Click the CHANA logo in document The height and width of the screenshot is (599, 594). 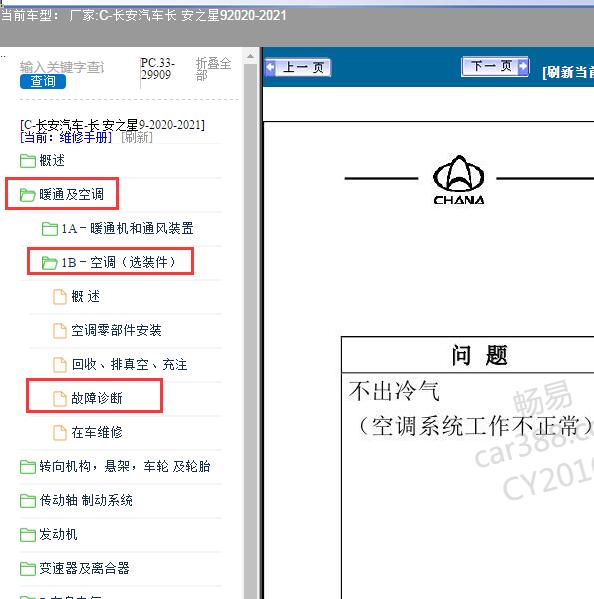click(x=459, y=180)
